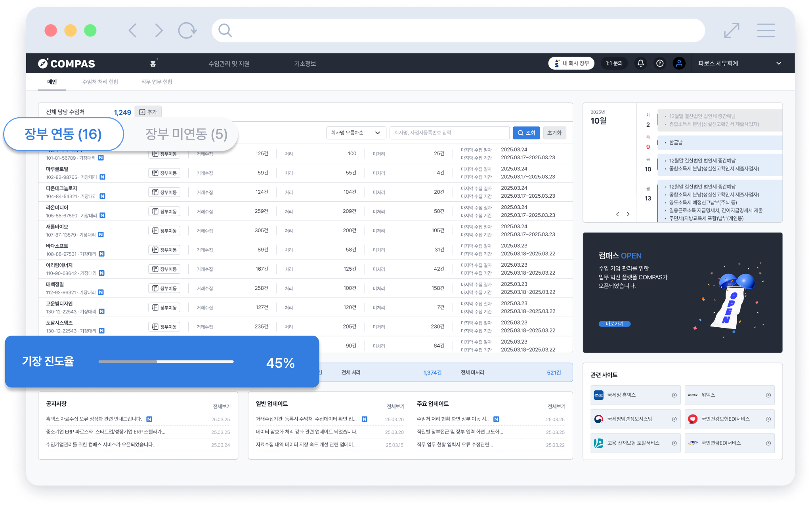
Task: Click the 회사명, 사업자등록번호 입력 field
Action: [x=449, y=133]
